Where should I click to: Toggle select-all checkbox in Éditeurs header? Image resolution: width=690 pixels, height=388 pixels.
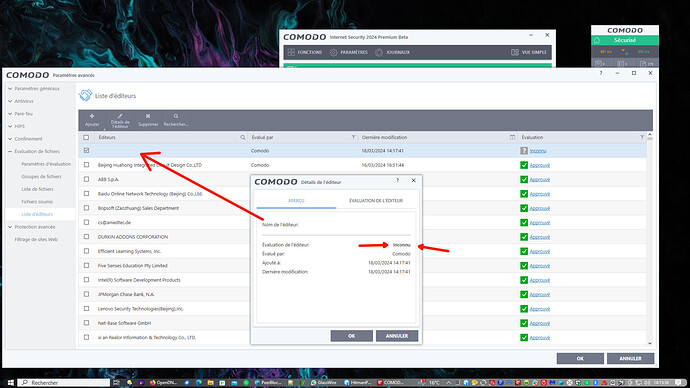tap(86, 137)
